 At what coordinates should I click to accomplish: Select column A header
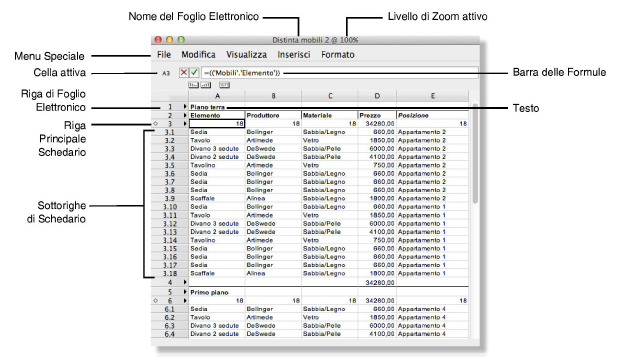[217, 96]
